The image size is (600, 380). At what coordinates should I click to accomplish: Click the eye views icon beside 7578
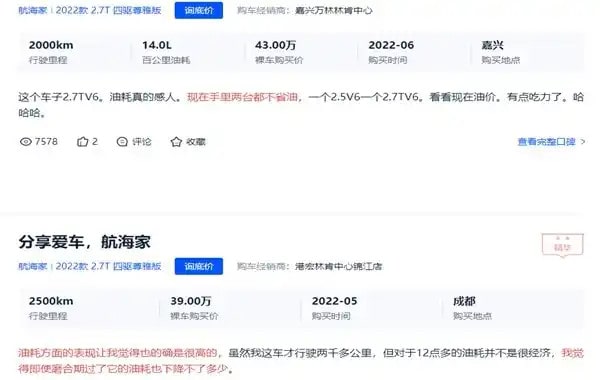click(x=26, y=142)
